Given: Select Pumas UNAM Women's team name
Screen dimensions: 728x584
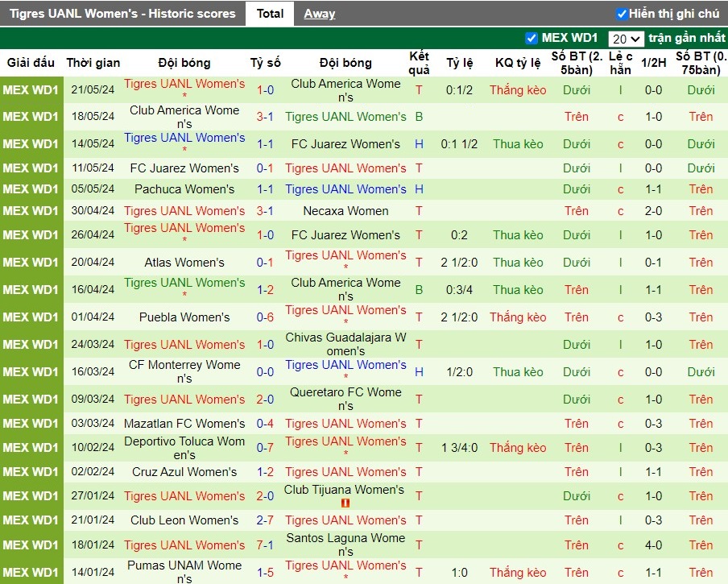Looking at the screenshot, I should pos(184,572).
